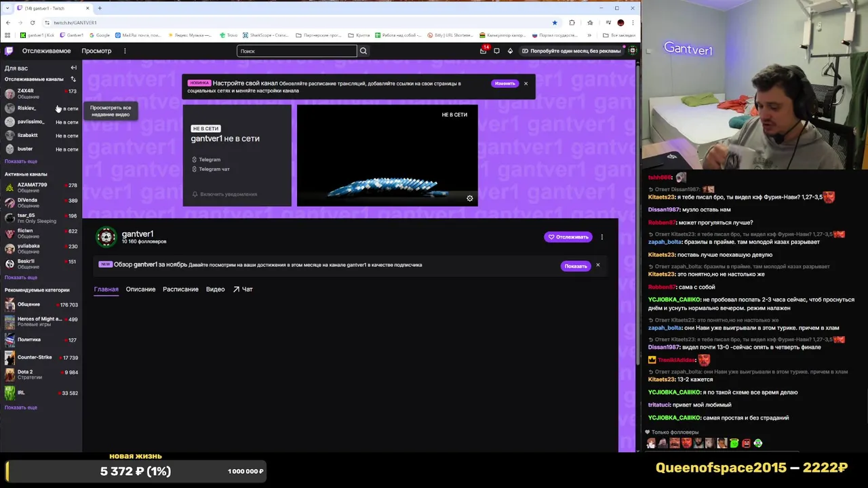Switch to the Описание tab
The image size is (868, 488).
tap(140, 289)
